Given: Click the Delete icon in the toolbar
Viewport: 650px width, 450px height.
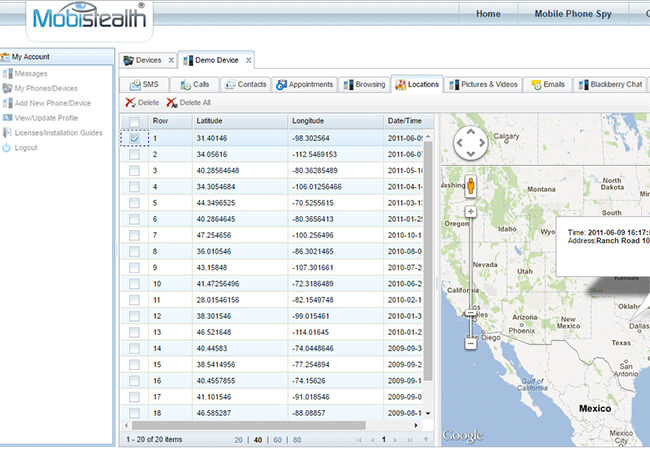Looking at the screenshot, I should pos(131,103).
